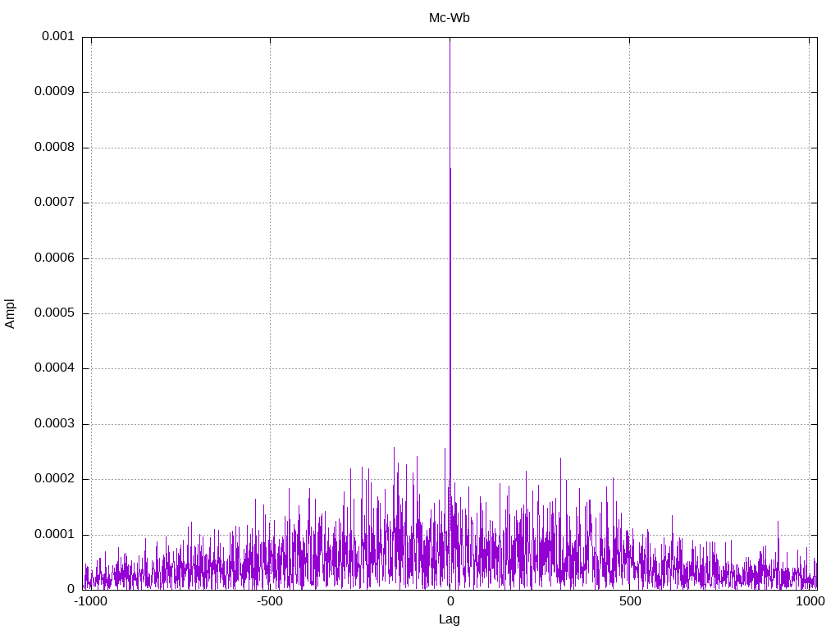Screen dimensions: 840x630
Task: Click the 0.0006 y-axis tick label
Action: pyautogui.click(x=54, y=258)
